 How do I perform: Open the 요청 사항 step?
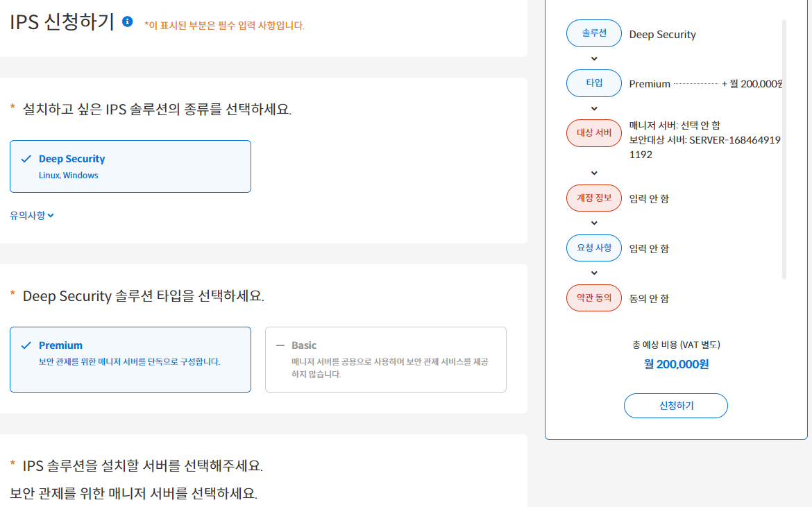[594, 248]
